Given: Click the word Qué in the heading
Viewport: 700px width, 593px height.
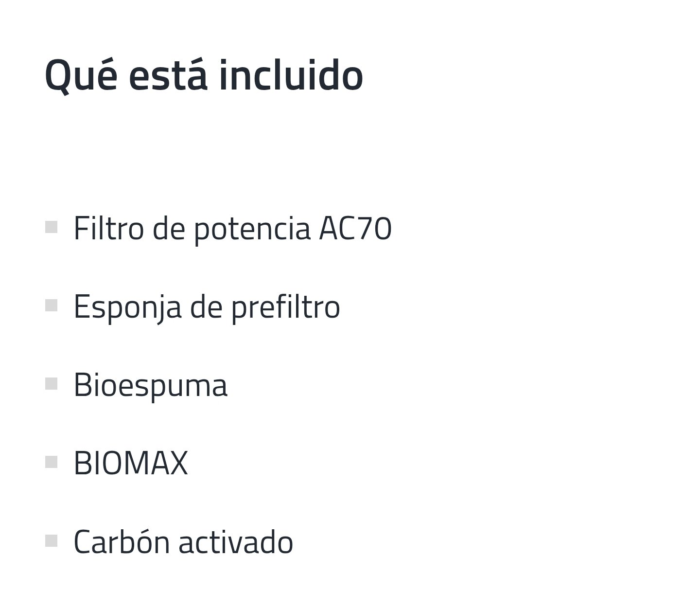Looking at the screenshot, I should 81,75.
